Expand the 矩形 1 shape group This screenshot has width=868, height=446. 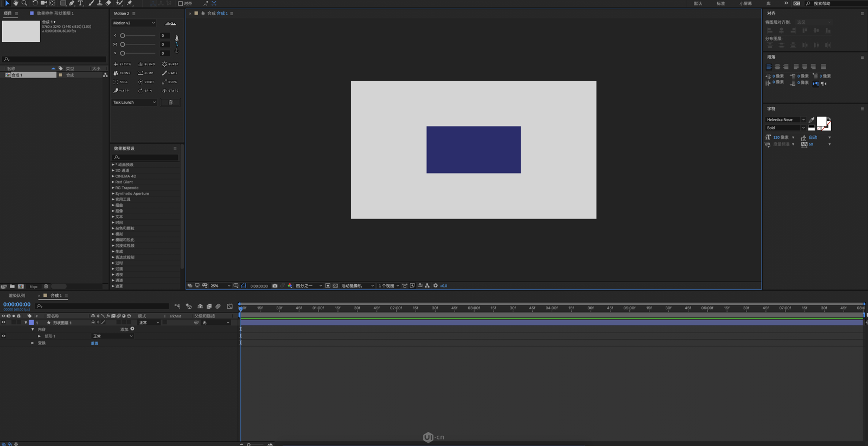tap(39, 336)
